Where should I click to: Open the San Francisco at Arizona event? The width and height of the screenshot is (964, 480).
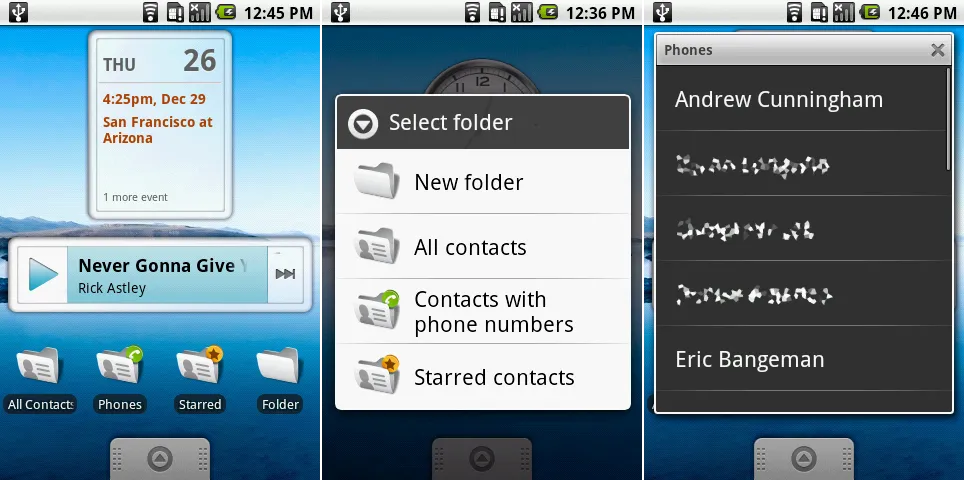[158, 130]
